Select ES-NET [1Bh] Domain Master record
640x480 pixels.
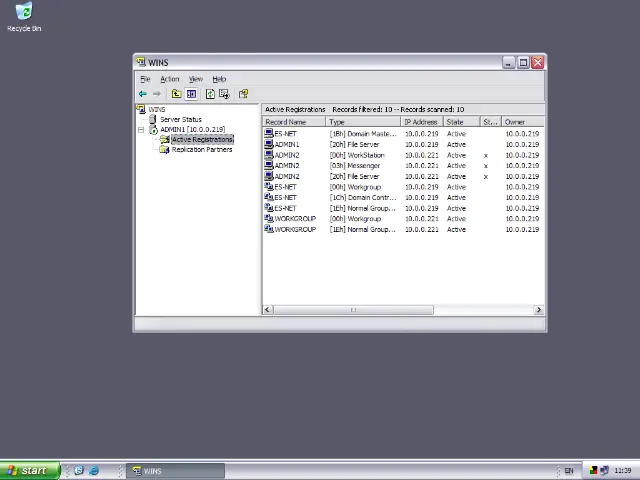click(x=403, y=133)
